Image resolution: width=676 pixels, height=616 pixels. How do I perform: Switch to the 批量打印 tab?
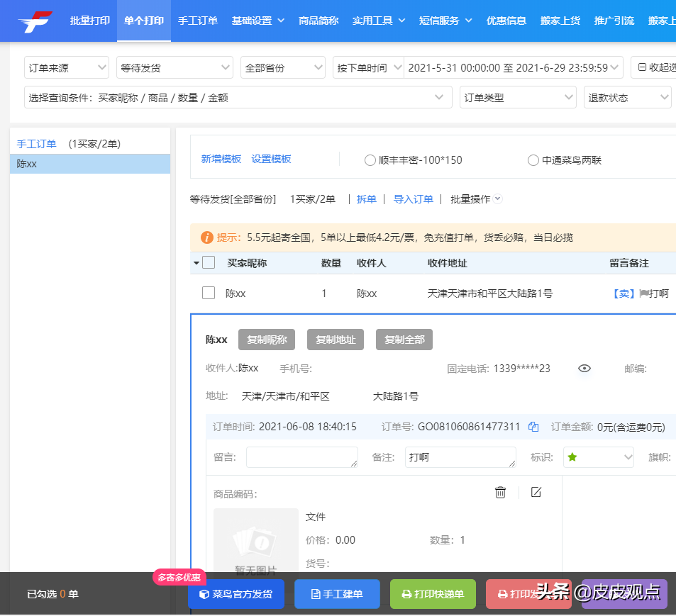point(89,21)
